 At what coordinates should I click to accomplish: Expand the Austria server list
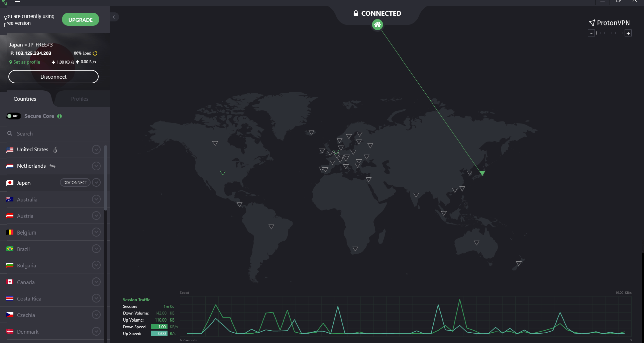coord(96,216)
